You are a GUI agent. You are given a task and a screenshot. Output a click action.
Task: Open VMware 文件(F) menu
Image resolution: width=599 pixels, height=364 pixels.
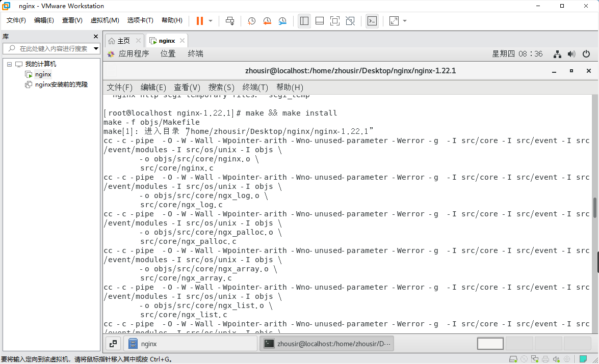coord(16,20)
